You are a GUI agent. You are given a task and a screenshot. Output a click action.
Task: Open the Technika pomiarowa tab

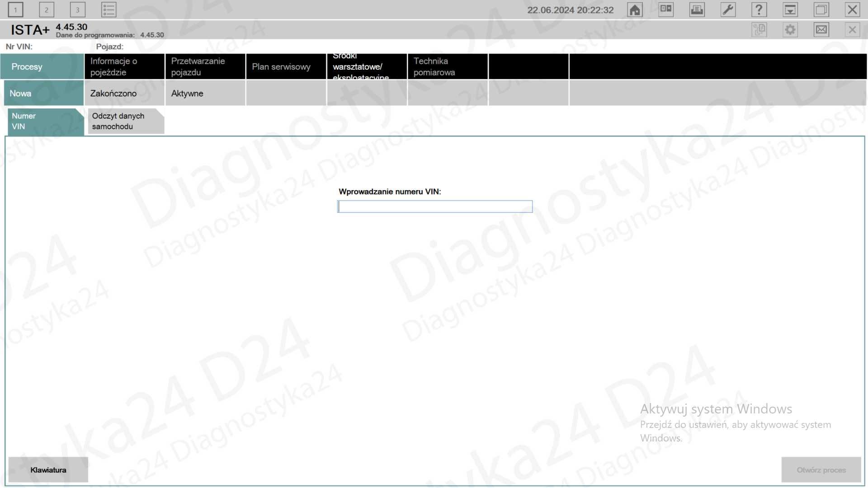click(x=448, y=66)
